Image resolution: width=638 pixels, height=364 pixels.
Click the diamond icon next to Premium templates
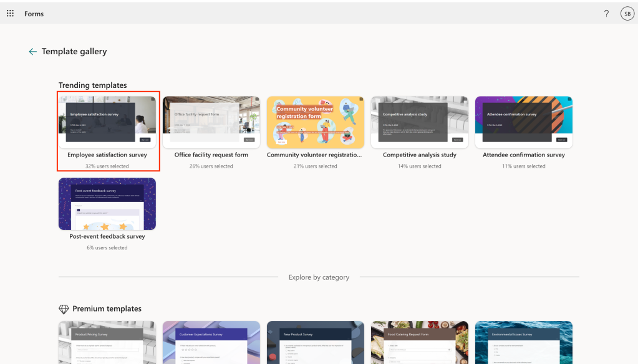64,309
